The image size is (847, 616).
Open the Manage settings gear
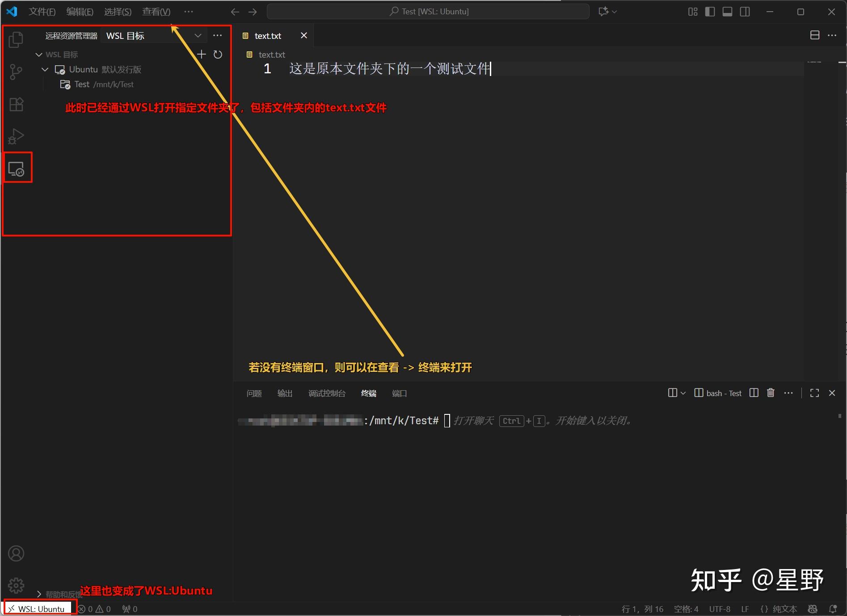16,585
